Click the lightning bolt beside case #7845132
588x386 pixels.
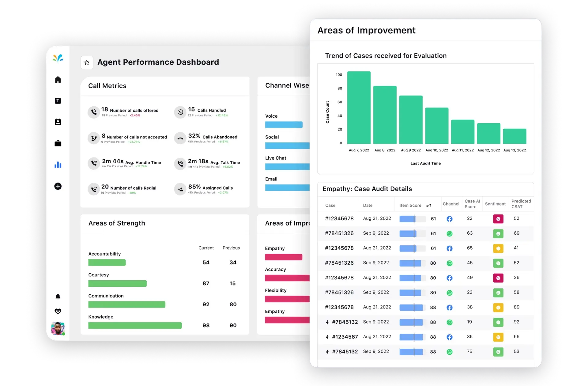click(327, 322)
